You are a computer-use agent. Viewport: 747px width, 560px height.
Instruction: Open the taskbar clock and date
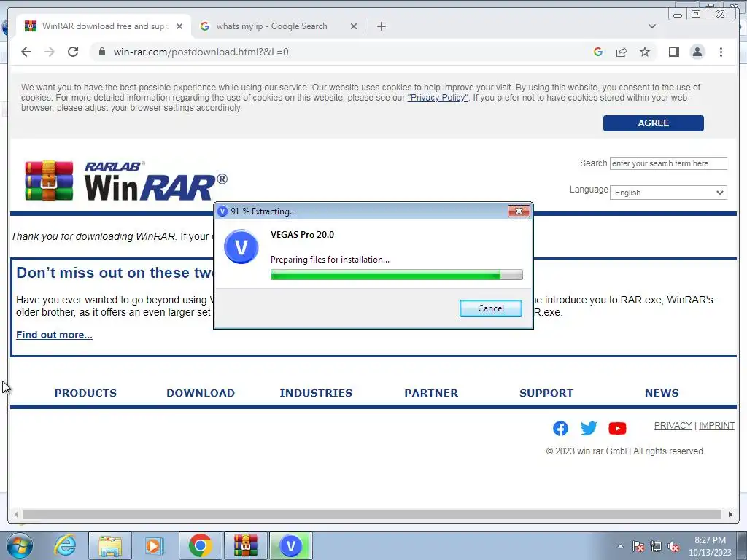point(710,546)
